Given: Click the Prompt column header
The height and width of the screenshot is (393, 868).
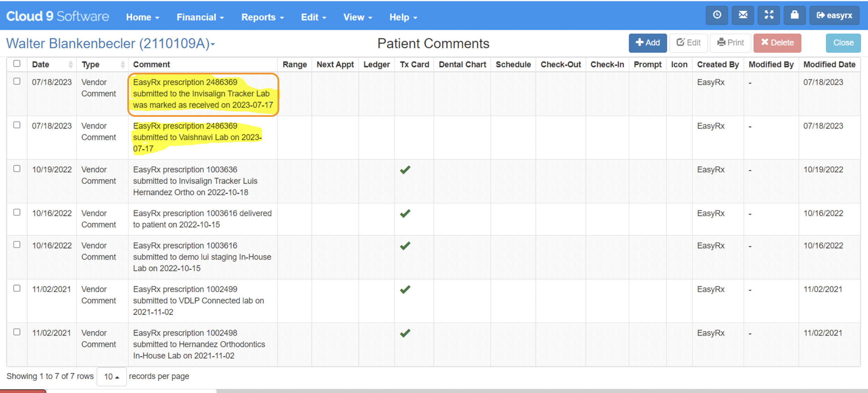Looking at the screenshot, I should coord(648,64).
